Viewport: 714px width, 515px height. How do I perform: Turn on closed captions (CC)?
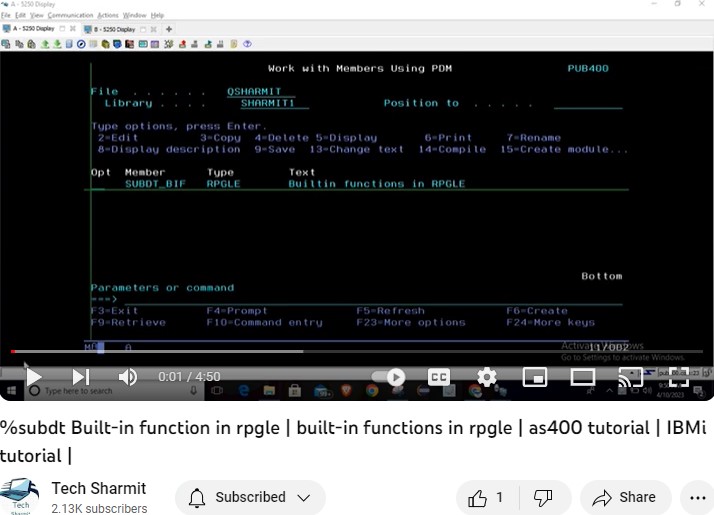[x=439, y=377]
